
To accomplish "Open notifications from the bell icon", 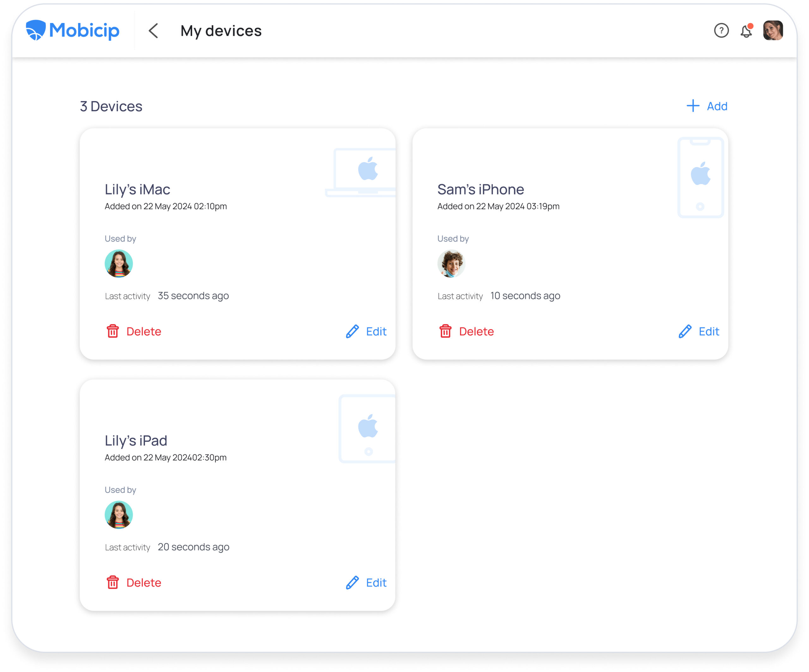I will (x=746, y=31).
